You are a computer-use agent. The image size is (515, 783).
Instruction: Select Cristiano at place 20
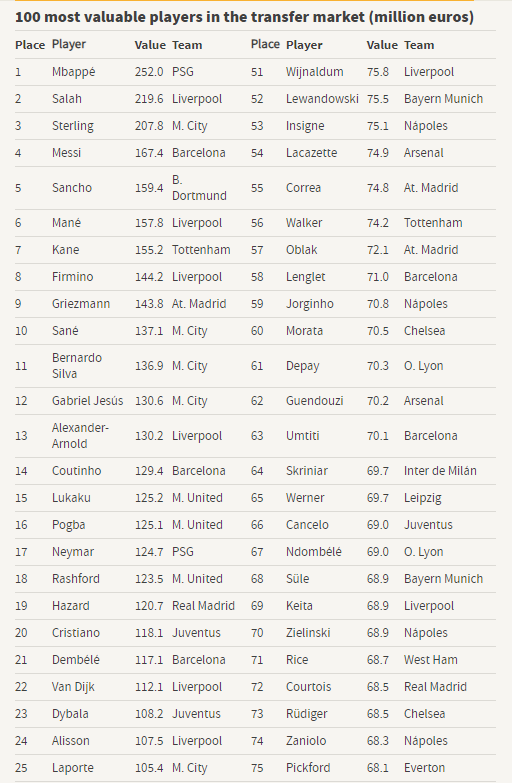tap(75, 633)
